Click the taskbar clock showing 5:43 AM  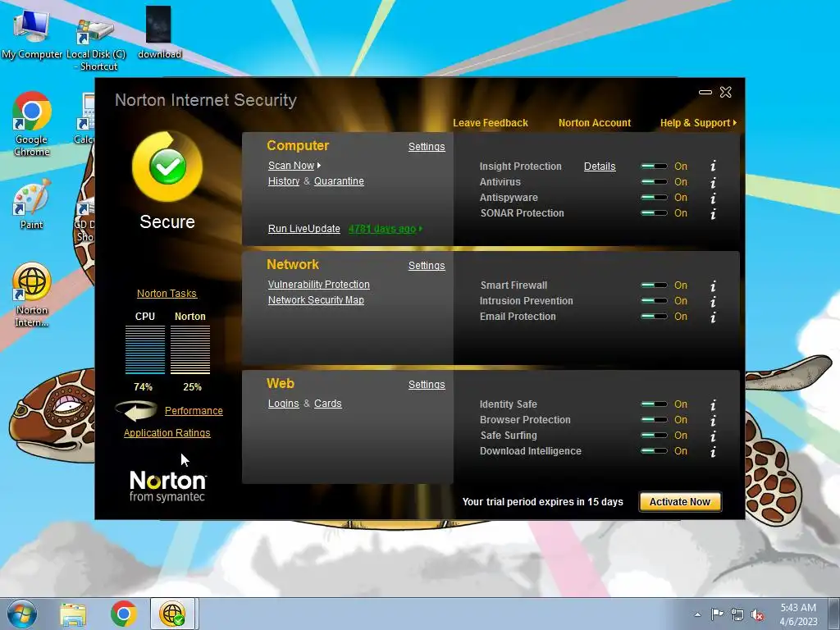(798, 614)
